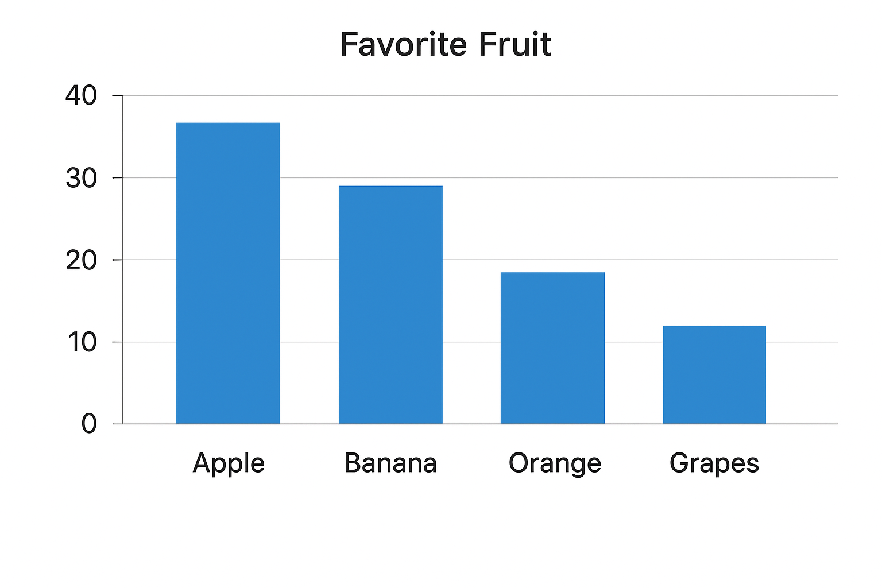
Task: Select the 10 y-axis label
Action: pyautogui.click(x=81, y=342)
